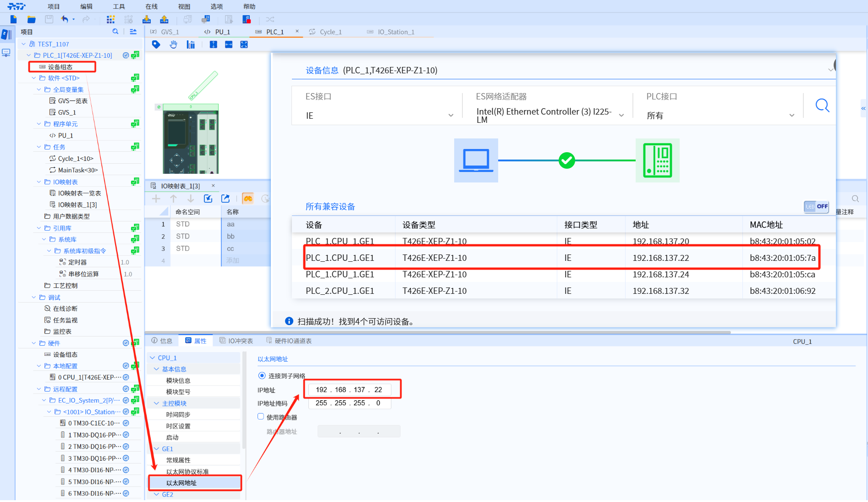Collapse the 全局变量集 tree node

[39, 90]
